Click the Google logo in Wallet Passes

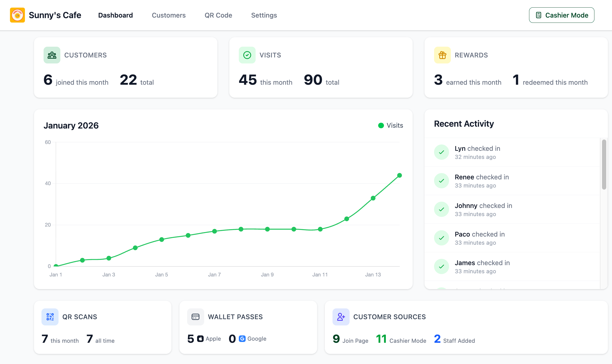coord(242,339)
